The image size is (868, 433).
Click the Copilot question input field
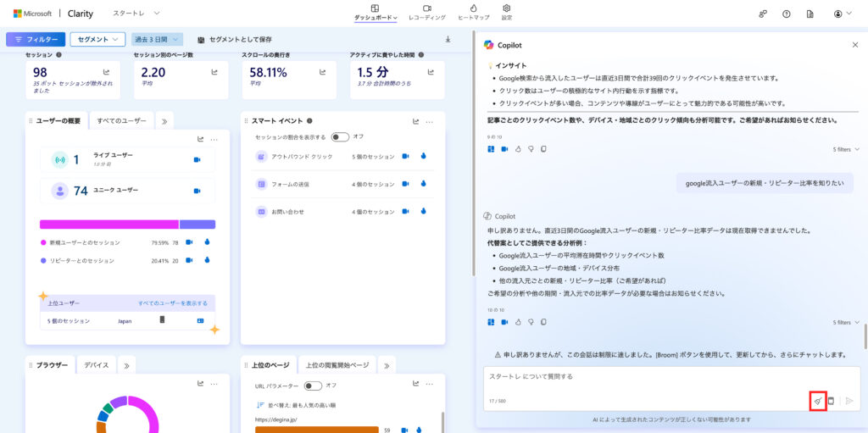coord(644,377)
